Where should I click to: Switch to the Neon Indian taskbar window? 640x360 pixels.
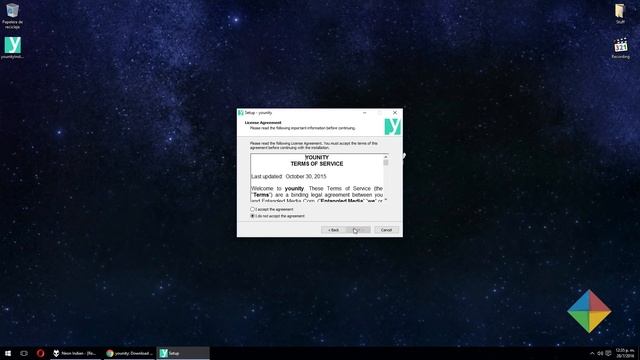[x=75, y=353]
